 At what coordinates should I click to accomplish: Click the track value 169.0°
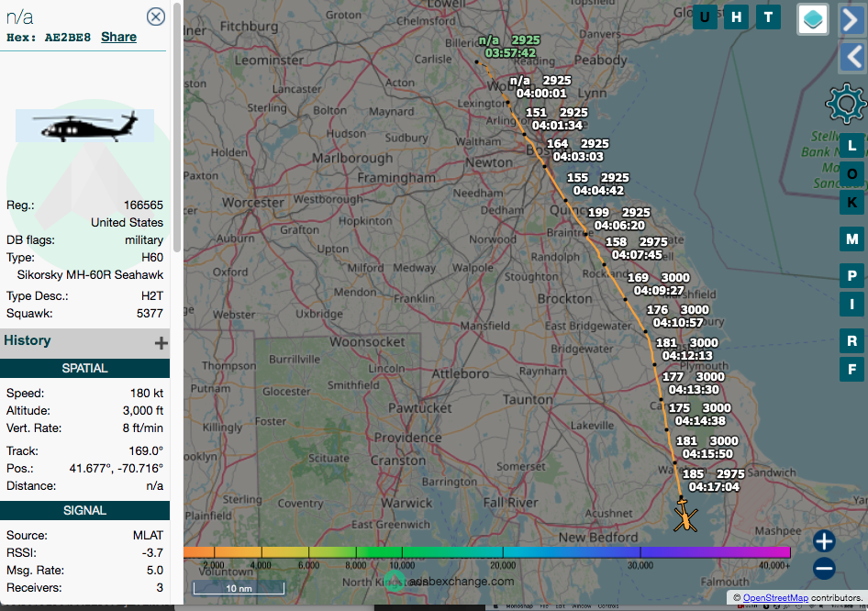(146, 451)
